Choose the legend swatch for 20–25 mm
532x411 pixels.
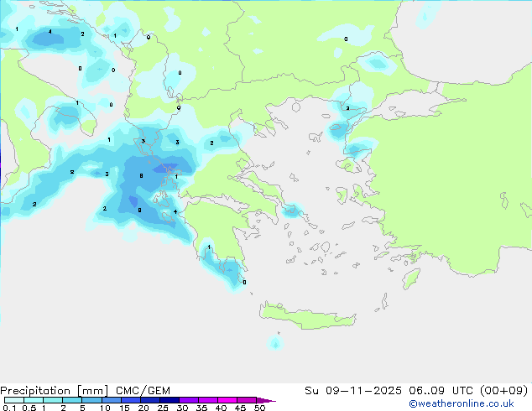click(x=150, y=400)
